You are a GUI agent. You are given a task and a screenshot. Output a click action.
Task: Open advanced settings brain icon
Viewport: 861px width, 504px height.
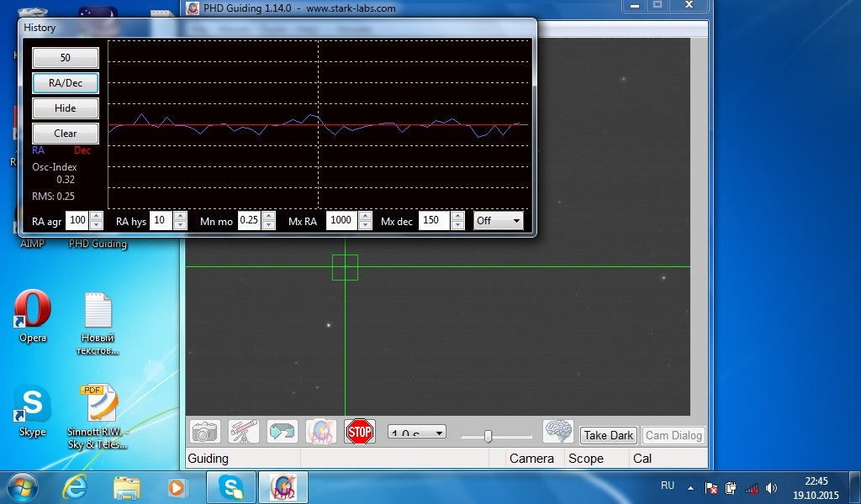[x=557, y=432]
